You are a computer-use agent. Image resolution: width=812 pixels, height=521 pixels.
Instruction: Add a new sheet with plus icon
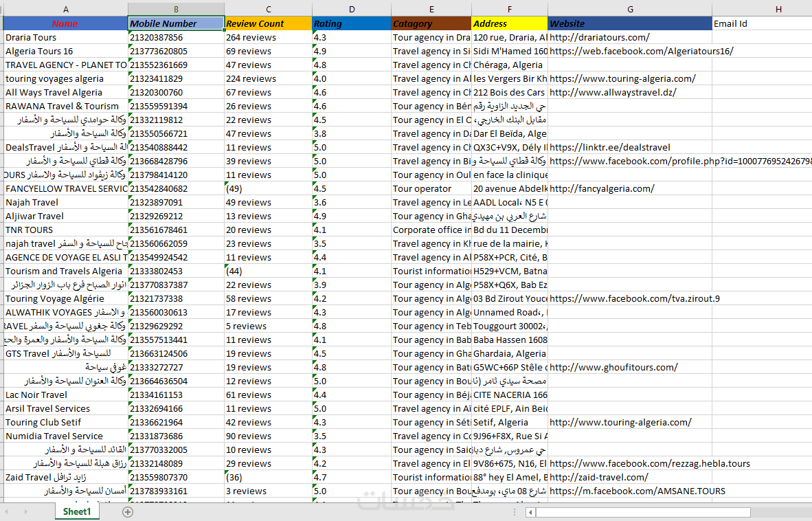click(x=127, y=511)
